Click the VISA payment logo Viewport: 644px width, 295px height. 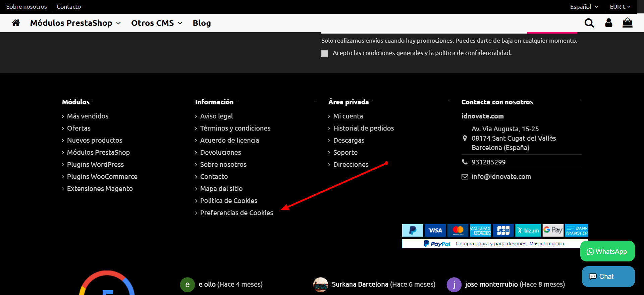pos(435,230)
